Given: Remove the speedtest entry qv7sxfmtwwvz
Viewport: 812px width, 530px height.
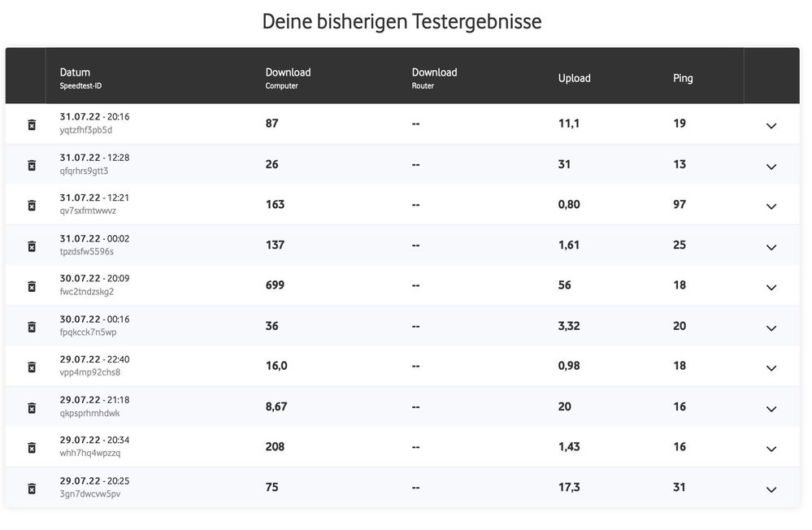Looking at the screenshot, I should [x=32, y=206].
